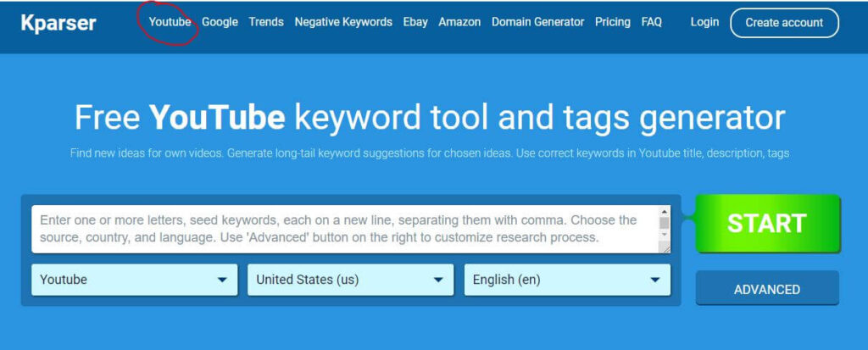Open the Trends page

pyautogui.click(x=266, y=22)
